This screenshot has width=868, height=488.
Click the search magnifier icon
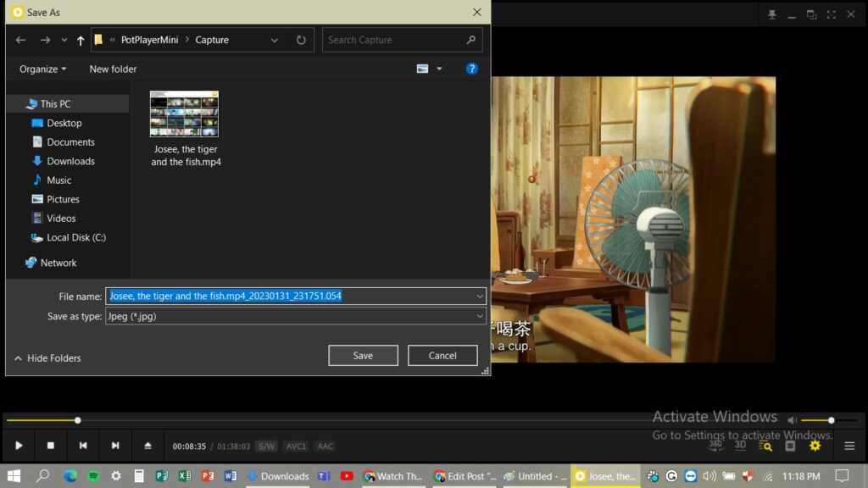pyautogui.click(x=470, y=40)
